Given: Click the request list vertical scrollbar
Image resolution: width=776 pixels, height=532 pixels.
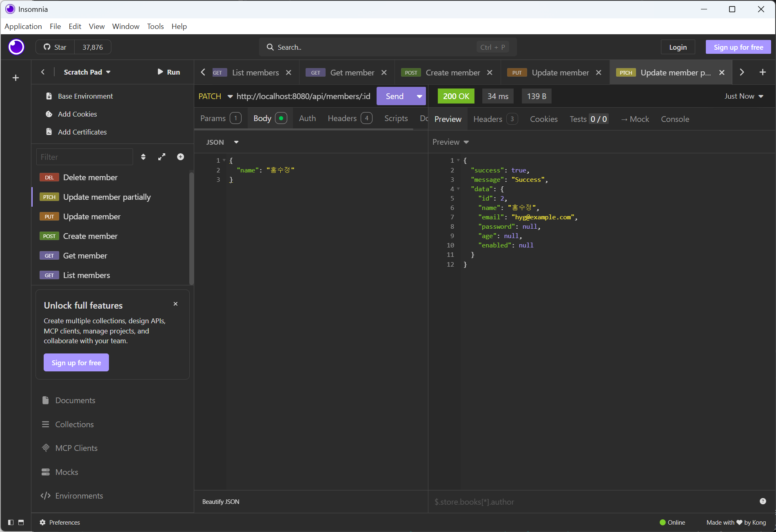Looking at the screenshot, I should [191, 228].
